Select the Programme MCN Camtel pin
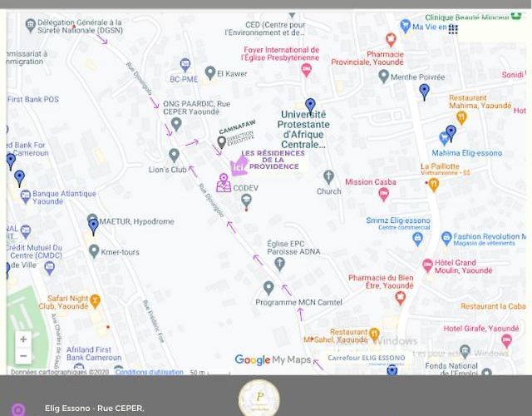Image resolution: width=532 pixels, height=416 pixels. pos(268,288)
